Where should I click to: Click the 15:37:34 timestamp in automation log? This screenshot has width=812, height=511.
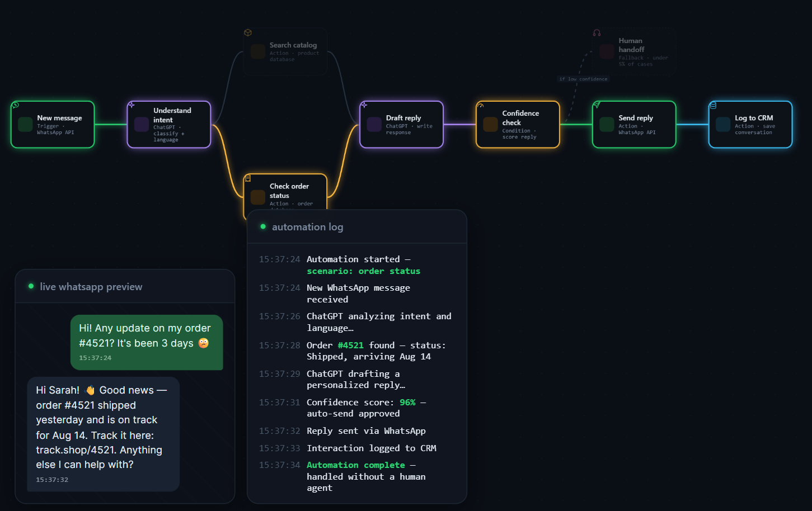[279, 465]
